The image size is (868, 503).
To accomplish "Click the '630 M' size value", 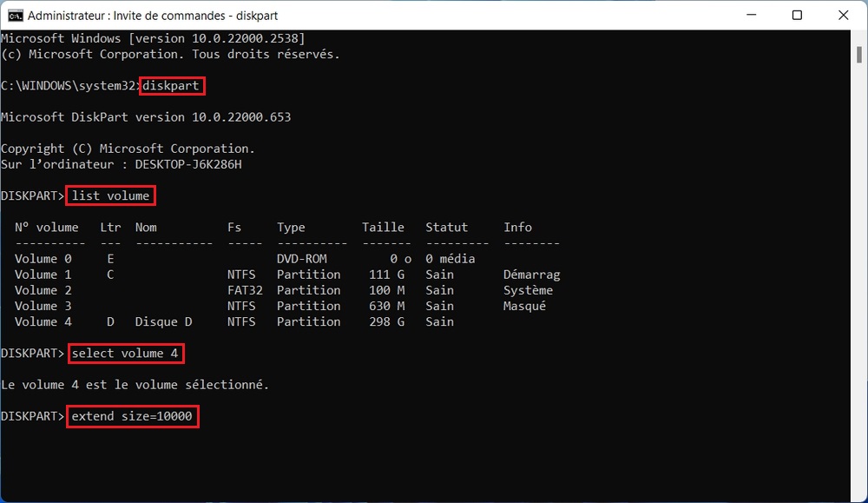I will point(386,307).
